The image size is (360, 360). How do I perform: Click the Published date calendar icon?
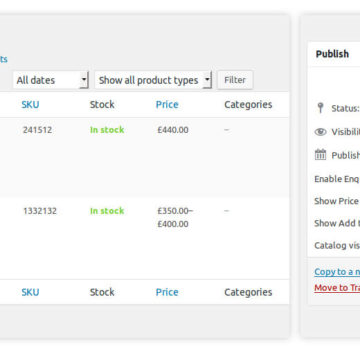coord(320,155)
